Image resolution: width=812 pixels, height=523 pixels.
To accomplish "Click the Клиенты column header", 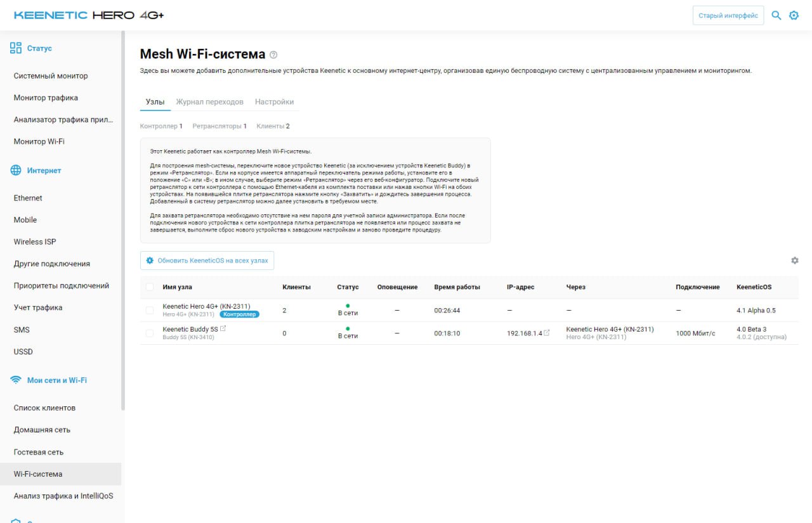I will pos(296,287).
